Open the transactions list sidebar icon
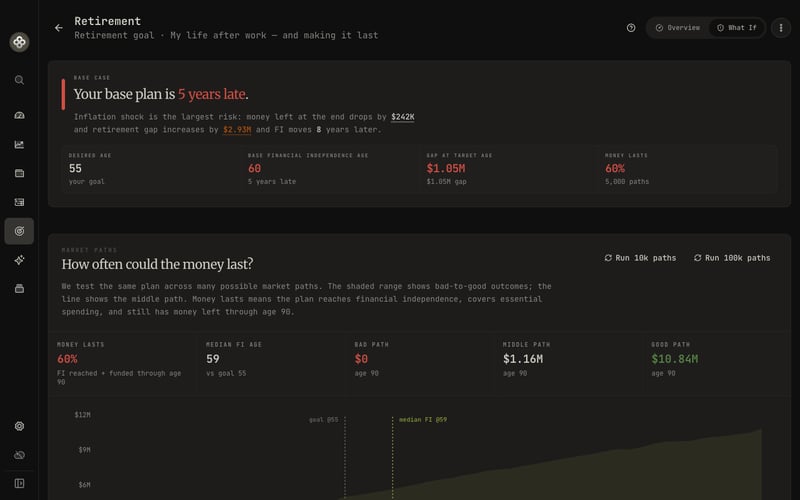The width and height of the screenshot is (800, 500). coord(19,202)
